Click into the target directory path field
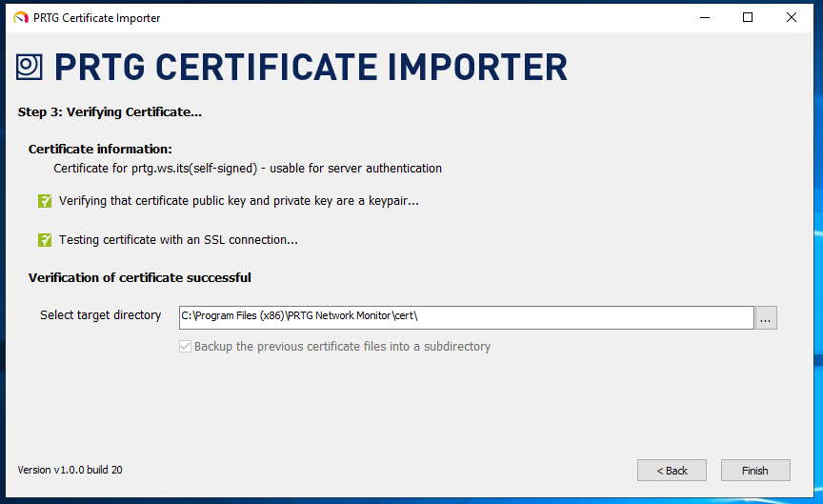 coord(466,317)
